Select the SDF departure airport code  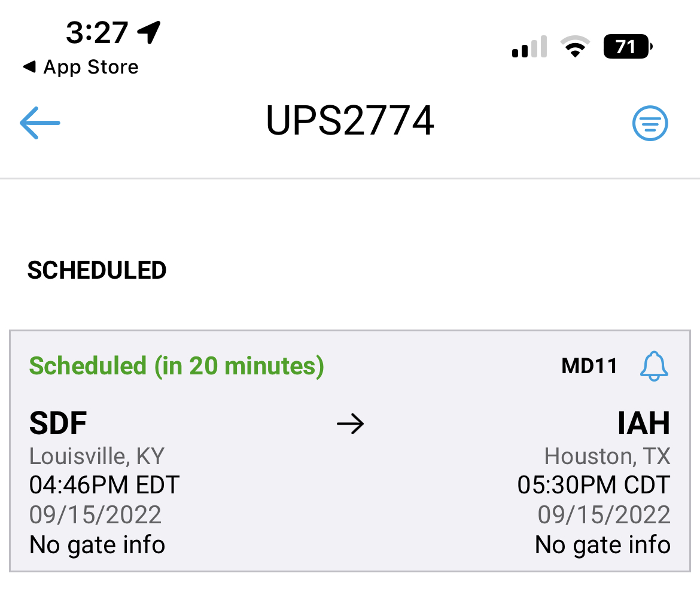pyautogui.click(x=58, y=424)
